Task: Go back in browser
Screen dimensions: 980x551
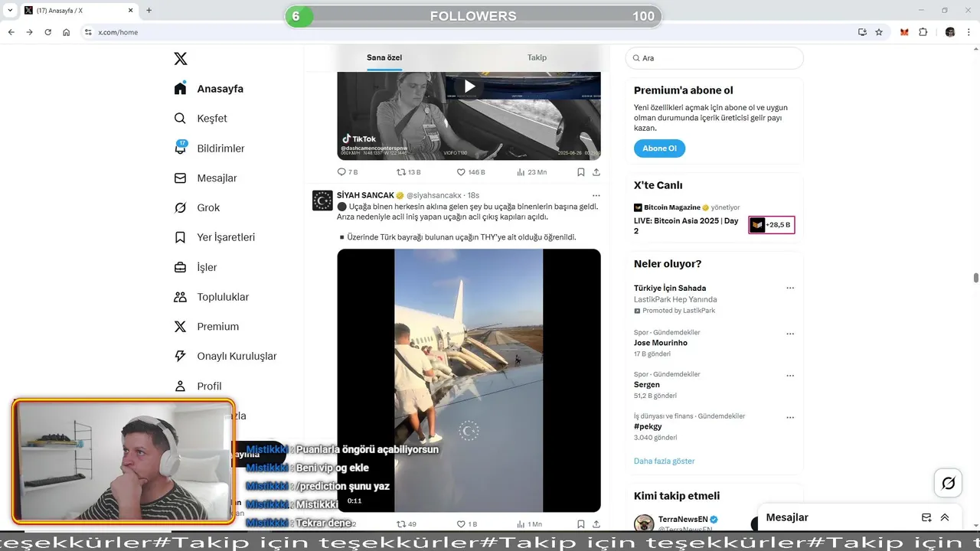Action: (11, 32)
